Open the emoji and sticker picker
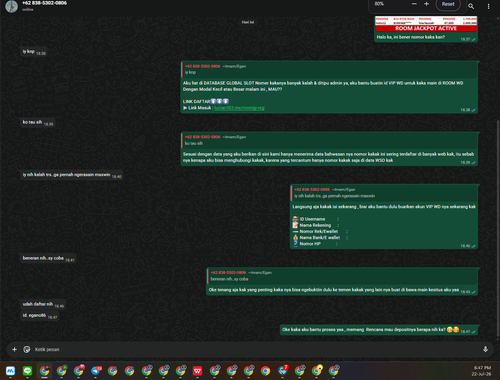The image size is (500, 380). point(27,349)
